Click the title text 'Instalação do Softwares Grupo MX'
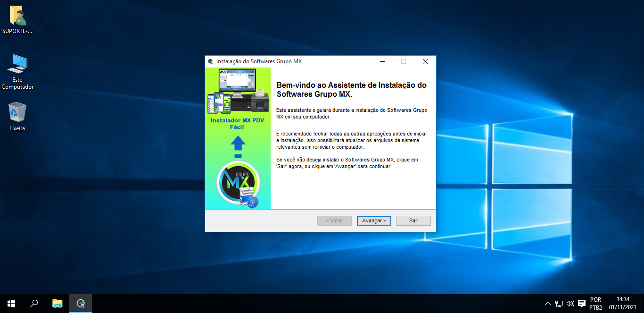The width and height of the screenshot is (644, 313). coord(259,61)
